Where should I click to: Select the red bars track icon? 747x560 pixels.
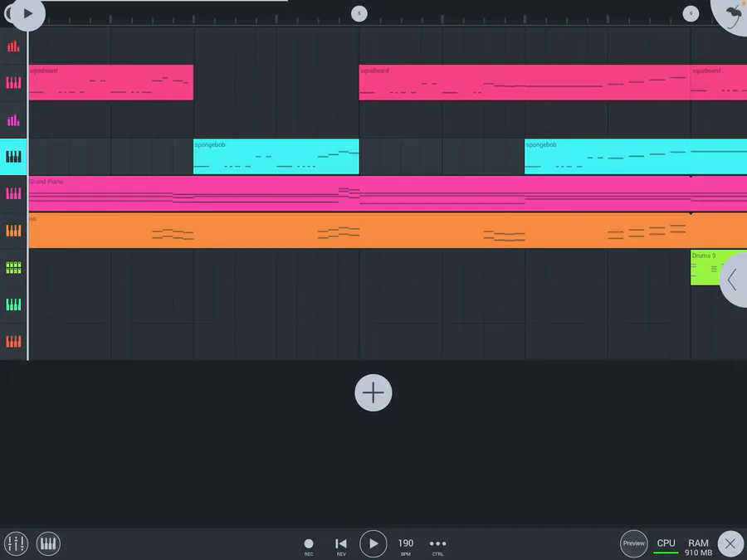pyautogui.click(x=13, y=46)
